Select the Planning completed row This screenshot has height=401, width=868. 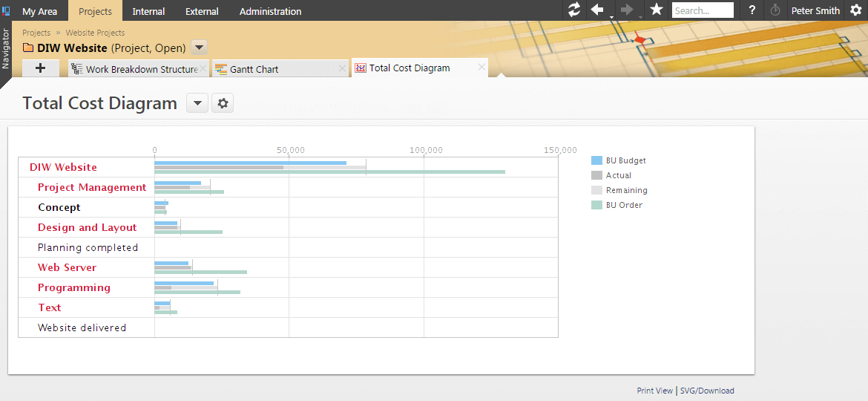coord(88,247)
